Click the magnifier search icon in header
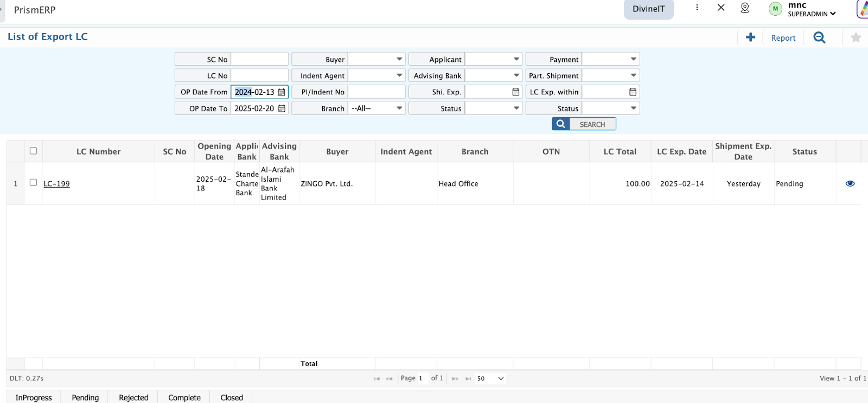868x403 pixels. (819, 37)
